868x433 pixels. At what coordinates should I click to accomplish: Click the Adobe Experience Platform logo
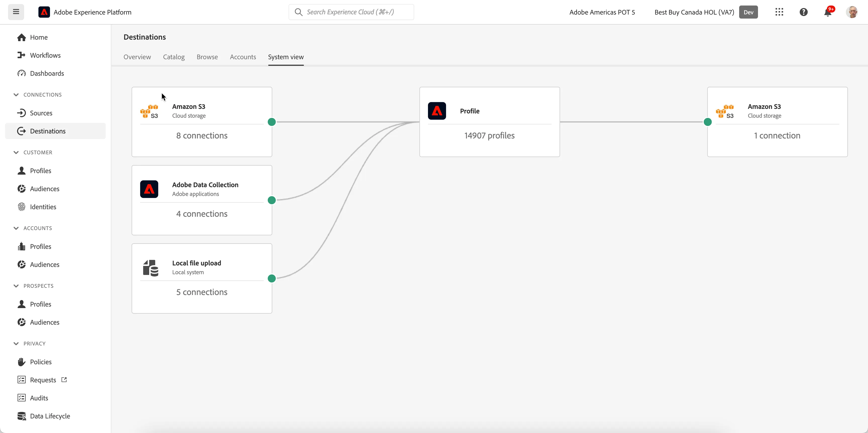(44, 12)
